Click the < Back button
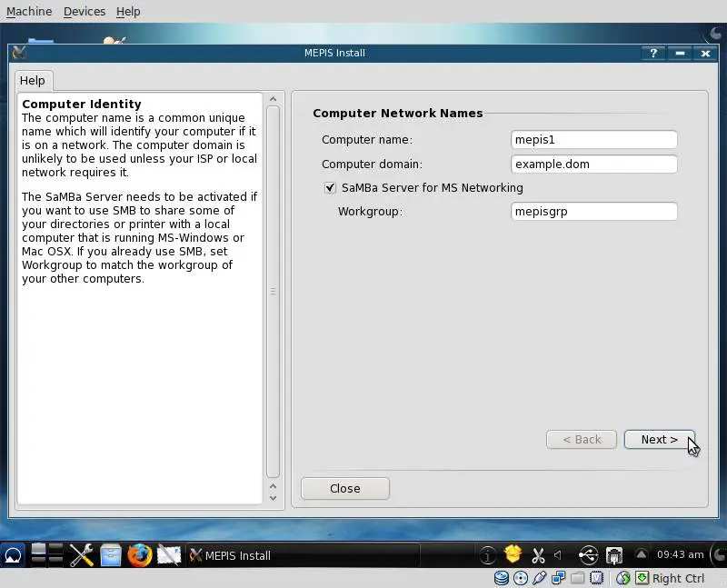Screen dimensions: 727x588 pos(582,439)
